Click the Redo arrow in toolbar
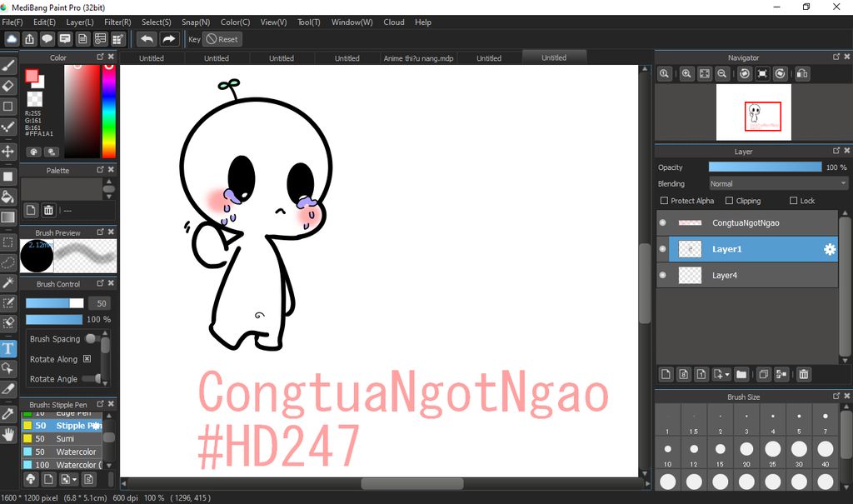This screenshot has height=504, width=853. point(168,39)
